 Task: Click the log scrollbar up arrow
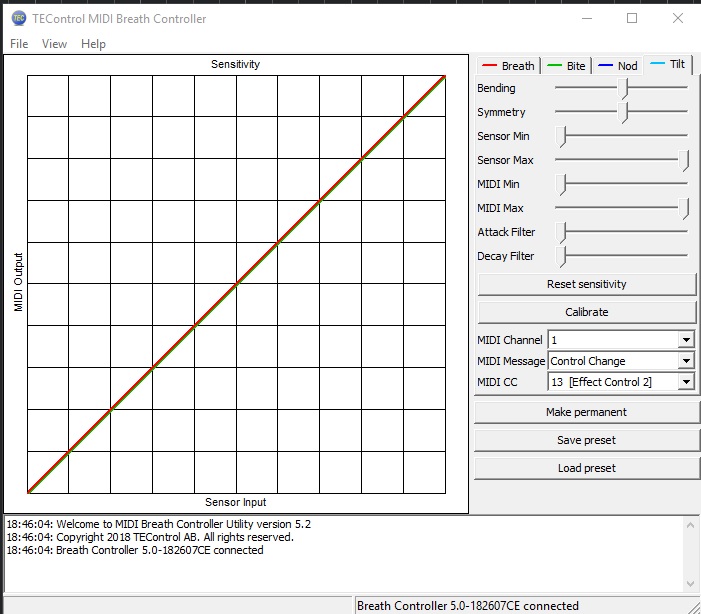click(691, 525)
